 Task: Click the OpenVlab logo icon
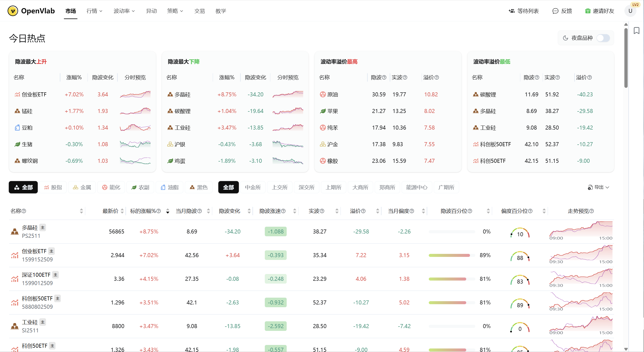13,11
